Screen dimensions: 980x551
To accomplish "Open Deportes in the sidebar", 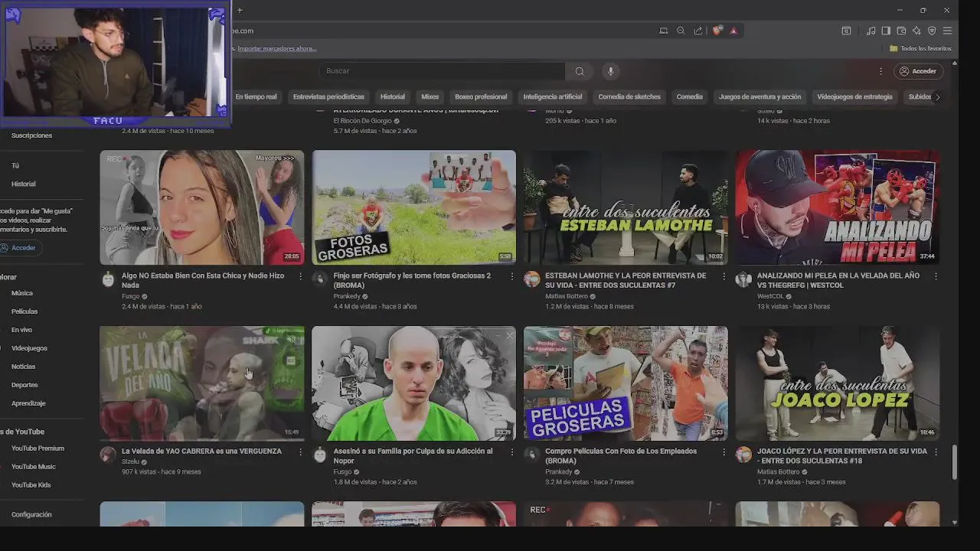I will click(x=24, y=385).
